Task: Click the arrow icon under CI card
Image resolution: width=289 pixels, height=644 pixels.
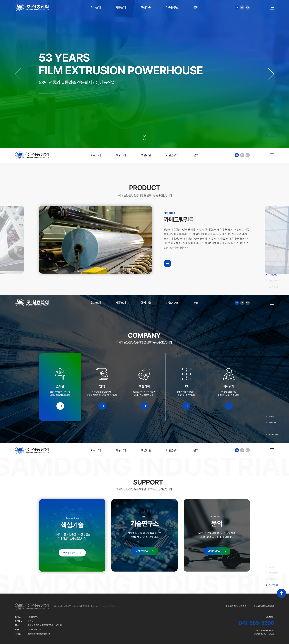Action: (187, 406)
